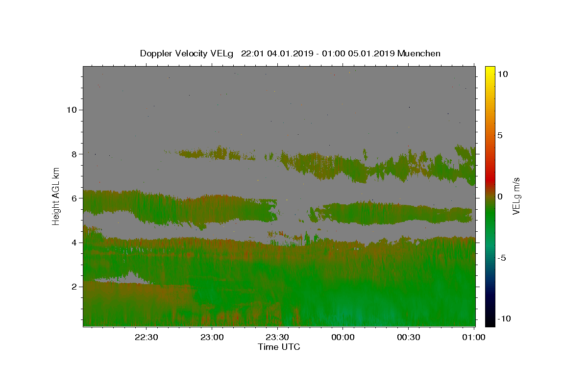Image resolution: width=588 pixels, height=392 pixels.
Task: Click the 00:30 time tick label
Action: pos(409,337)
